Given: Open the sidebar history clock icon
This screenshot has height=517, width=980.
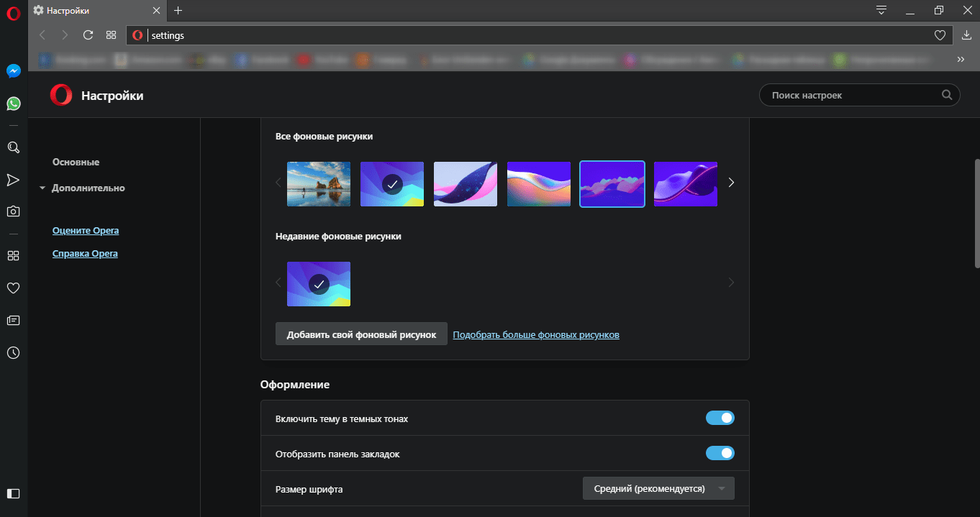Looking at the screenshot, I should tap(13, 353).
